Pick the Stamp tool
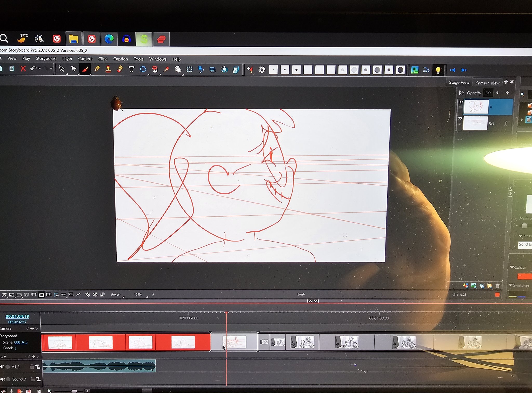 coord(108,69)
